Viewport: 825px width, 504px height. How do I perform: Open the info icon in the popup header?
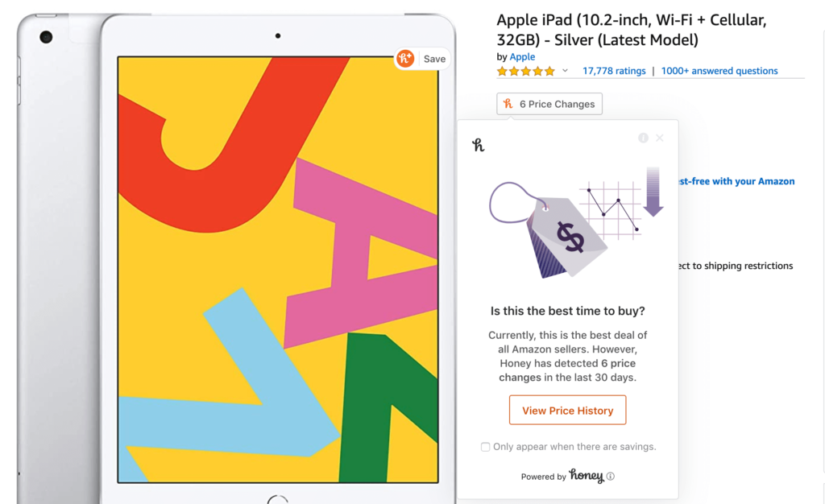click(x=643, y=138)
